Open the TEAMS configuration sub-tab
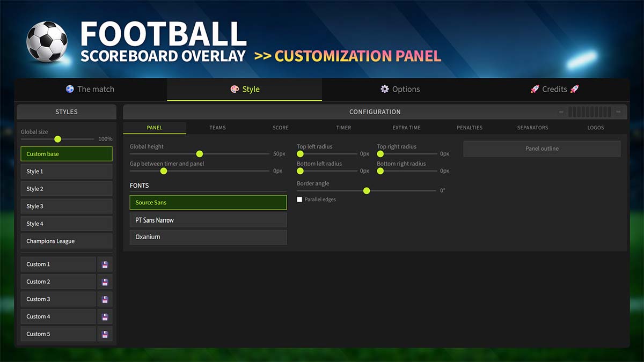The height and width of the screenshot is (362, 644). pos(217,128)
